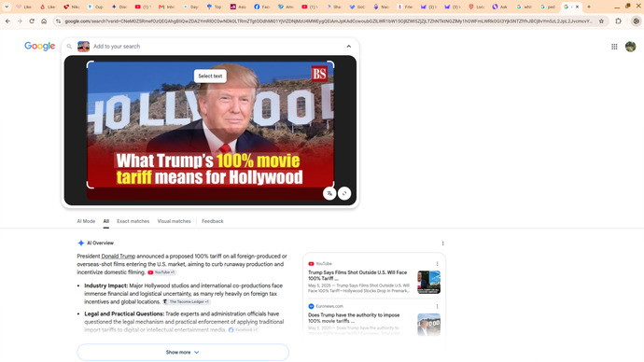
Task: Open the Chrome profile avatar in toolbar
Action: click(x=636, y=21)
